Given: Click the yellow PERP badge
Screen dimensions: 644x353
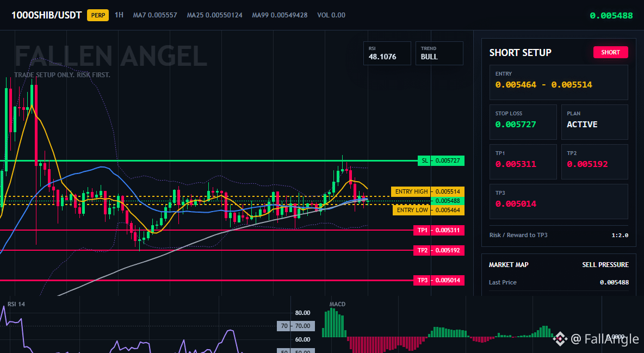Looking at the screenshot, I should click(x=98, y=15).
